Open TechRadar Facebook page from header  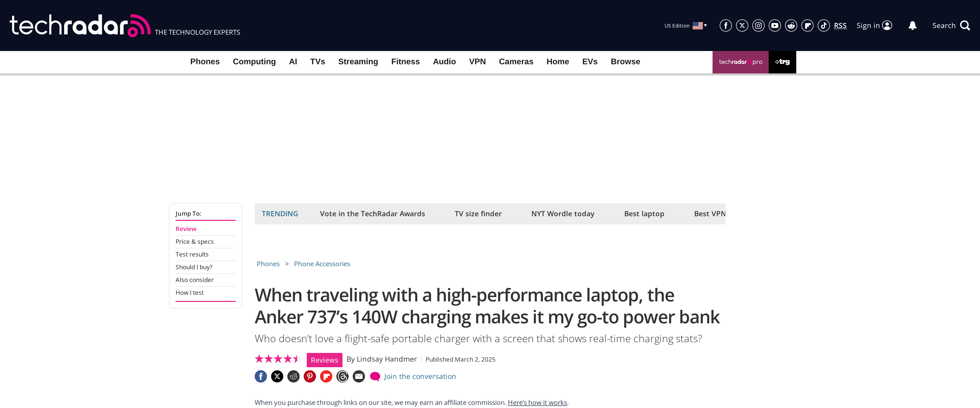pyautogui.click(x=726, y=25)
